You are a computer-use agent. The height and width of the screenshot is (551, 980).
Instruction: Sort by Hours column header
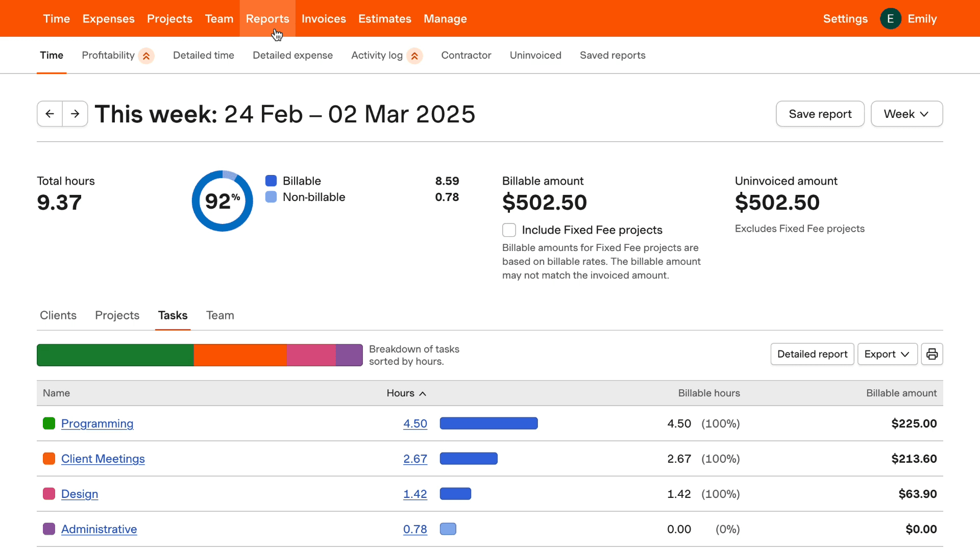pos(406,393)
